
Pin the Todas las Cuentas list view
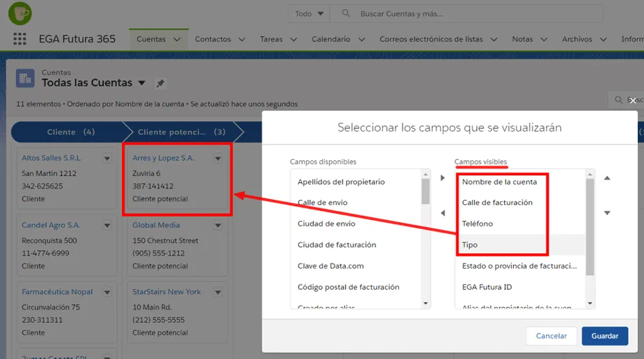click(x=160, y=84)
